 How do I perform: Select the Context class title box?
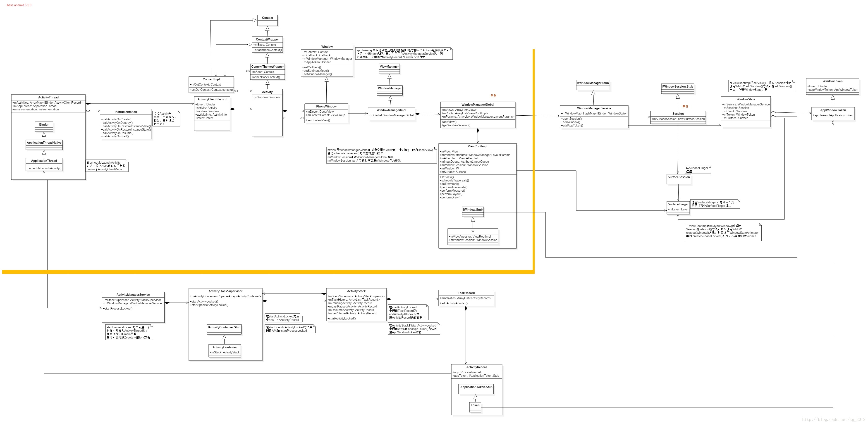268,18
